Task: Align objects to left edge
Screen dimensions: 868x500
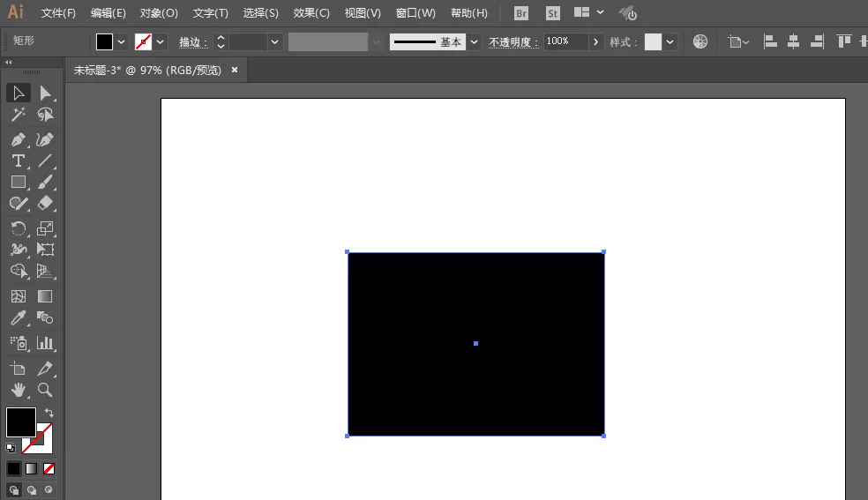Action: [770, 41]
